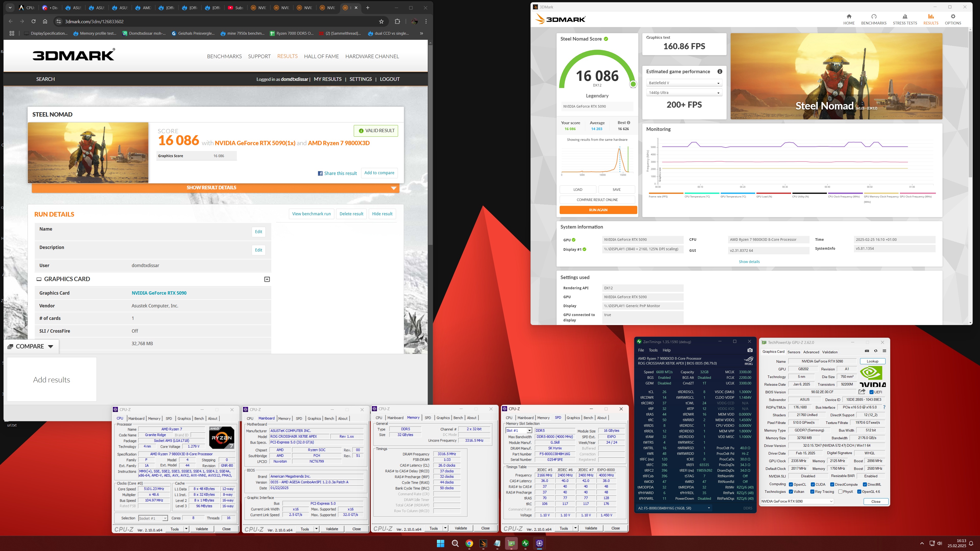Image resolution: width=980 pixels, height=551 pixels.
Task: Open the Tools menu in ZenTimings
Action: click(x=653, y=350)
